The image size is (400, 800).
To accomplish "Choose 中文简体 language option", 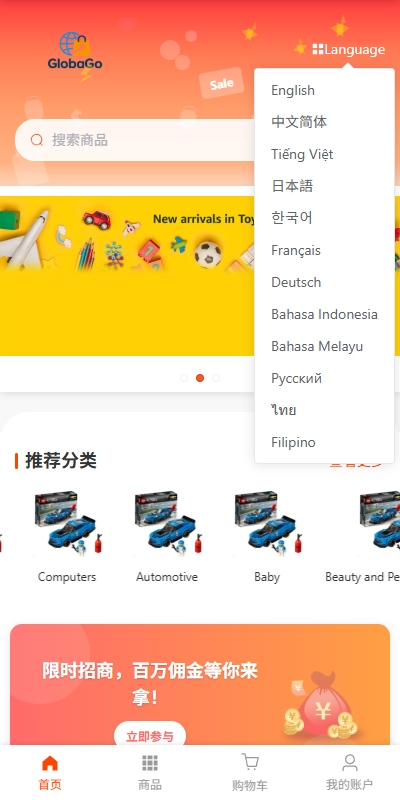I will click(x=299, y=122).
